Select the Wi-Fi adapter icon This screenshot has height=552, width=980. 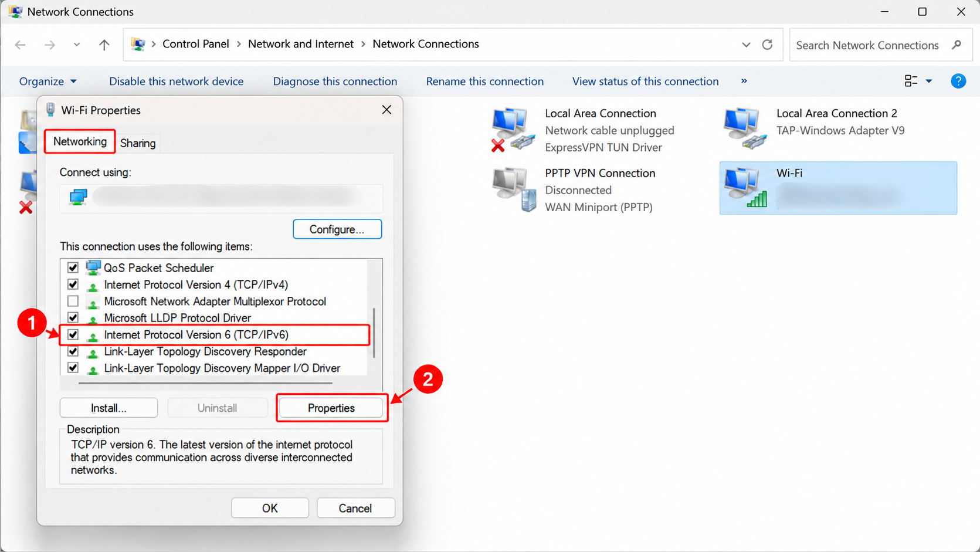[745, 187]
